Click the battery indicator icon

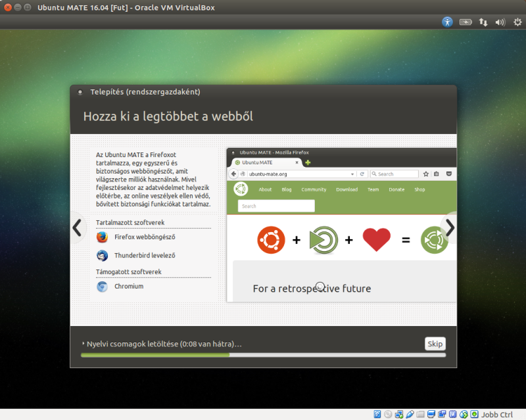coord(466,22)
